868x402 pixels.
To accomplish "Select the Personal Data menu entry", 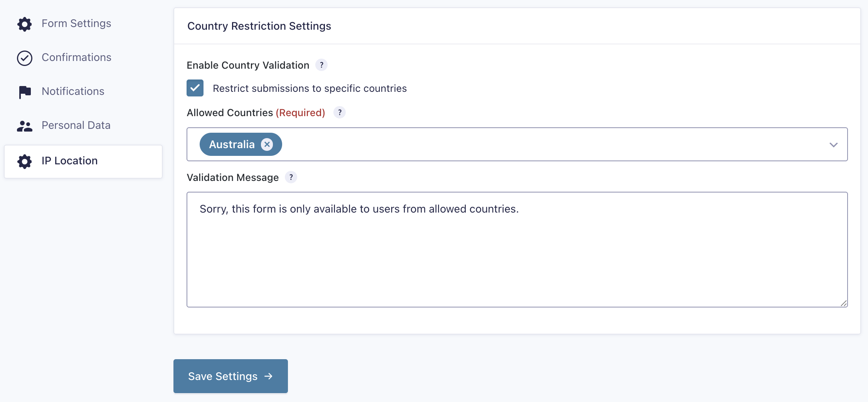I will point(76,125).
